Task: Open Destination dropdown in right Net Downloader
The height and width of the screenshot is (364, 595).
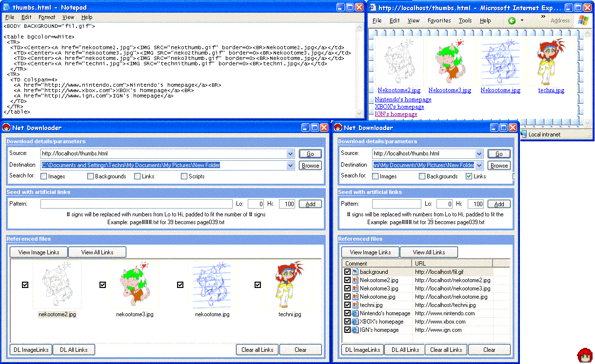Action: (479, 166)
